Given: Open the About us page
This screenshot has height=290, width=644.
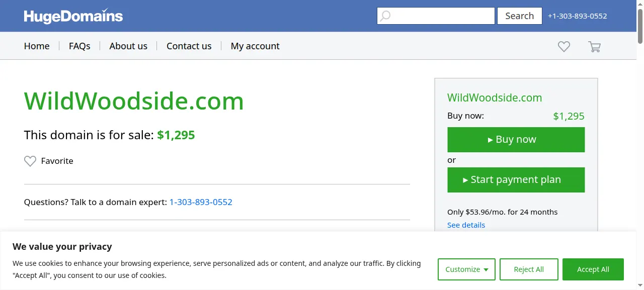Looking at the screenshot, I should pyautogui.click(x=128, y=46).
